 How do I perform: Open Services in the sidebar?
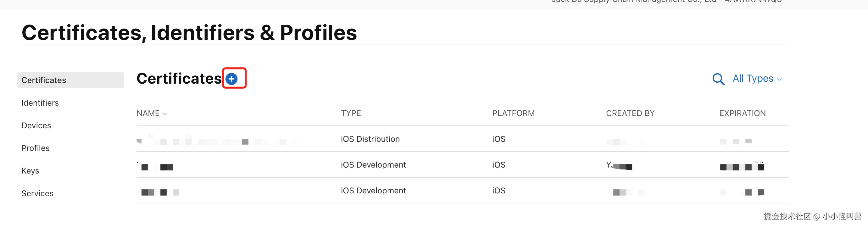pyautogui.click(x=37, y=193)
